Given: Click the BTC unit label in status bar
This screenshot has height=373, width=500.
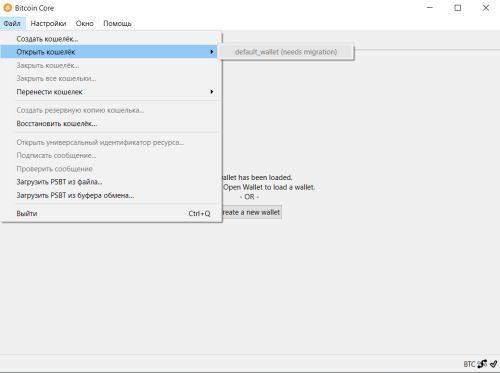Looking at the screenshot, I should (x=469, y=364).
